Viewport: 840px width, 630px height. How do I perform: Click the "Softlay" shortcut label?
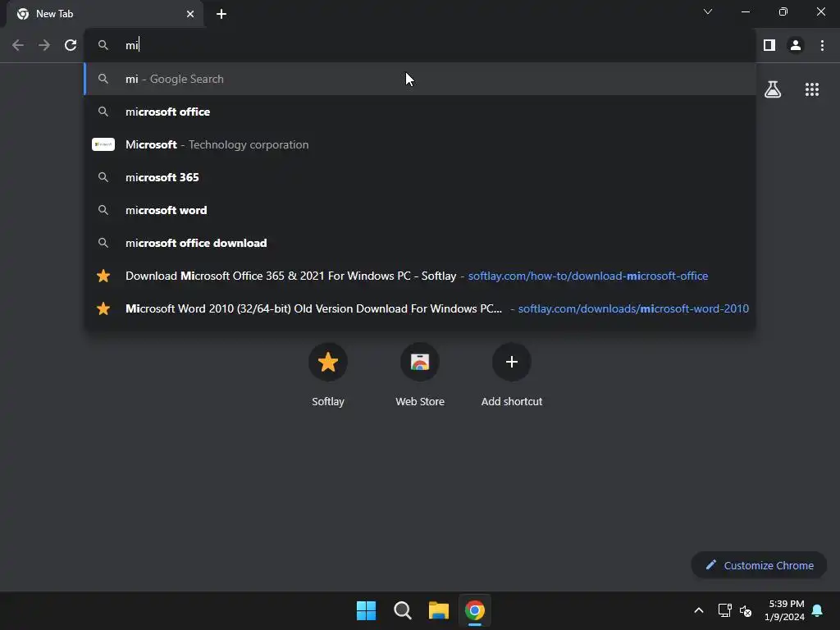(x=328, y=402)
